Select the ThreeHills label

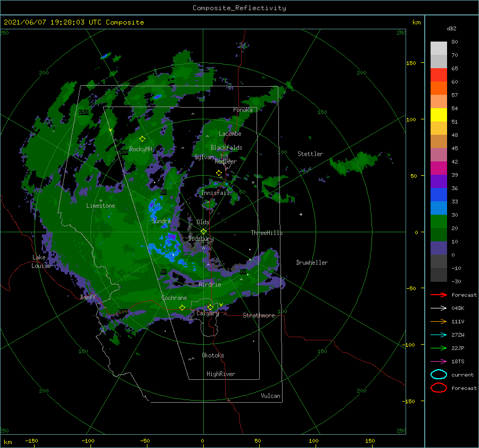[267, 233]
